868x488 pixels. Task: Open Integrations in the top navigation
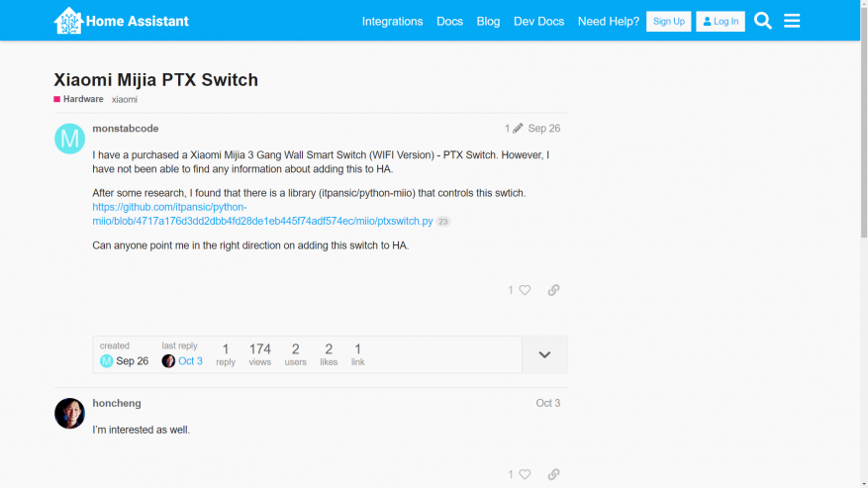pyautogui.click(x=393, y=21)
